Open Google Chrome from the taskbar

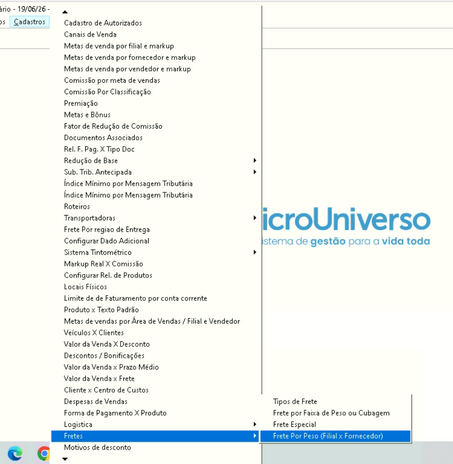point(44,453)
